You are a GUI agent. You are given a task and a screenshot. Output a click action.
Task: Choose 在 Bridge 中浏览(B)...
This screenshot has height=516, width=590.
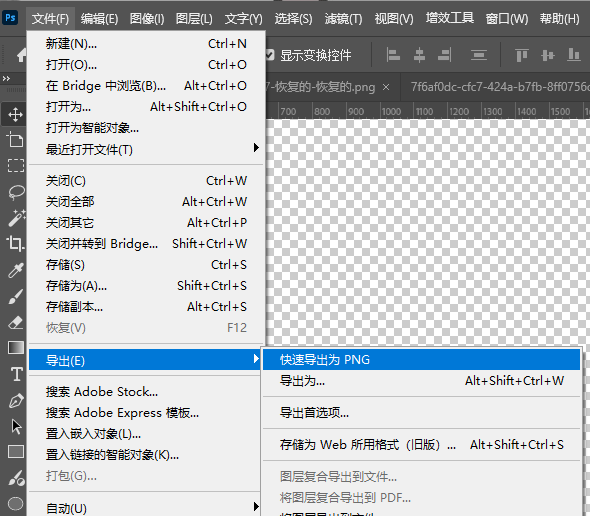pyautogui.click(x=146, y=86)
